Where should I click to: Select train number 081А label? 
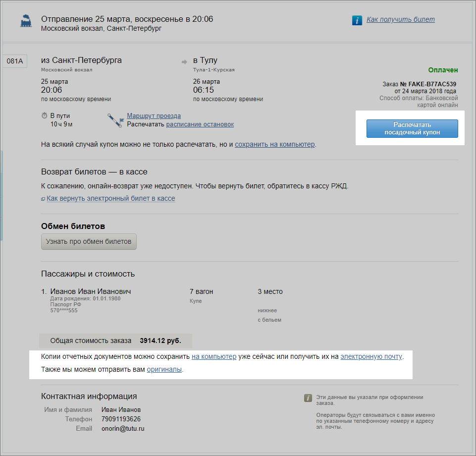coord(15,61)
